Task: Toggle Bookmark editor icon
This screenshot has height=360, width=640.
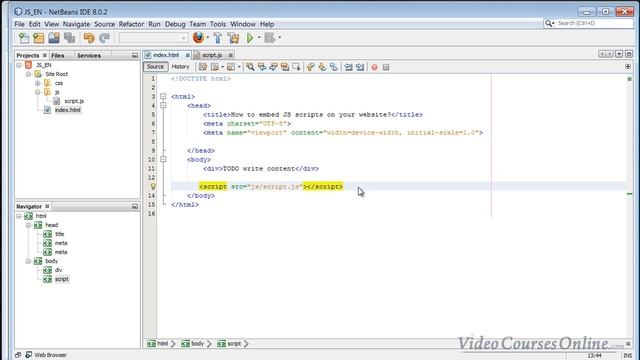Action: click(333, 67)
